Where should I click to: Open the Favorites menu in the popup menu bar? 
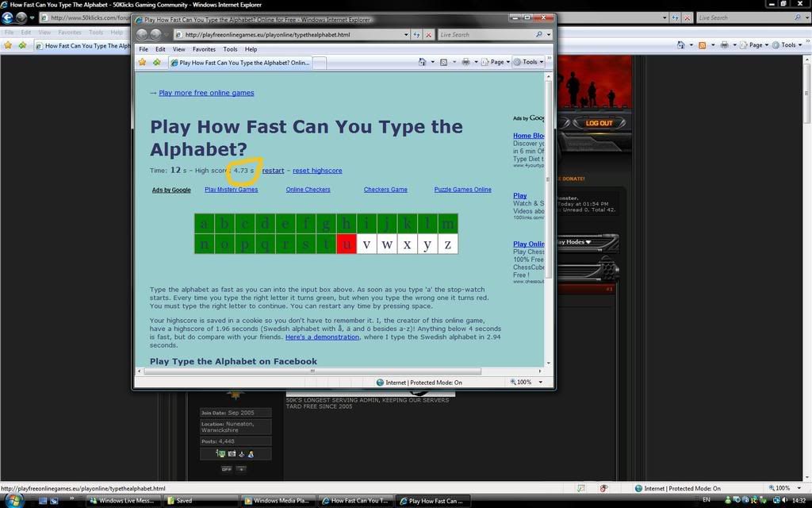click(204, 49)
